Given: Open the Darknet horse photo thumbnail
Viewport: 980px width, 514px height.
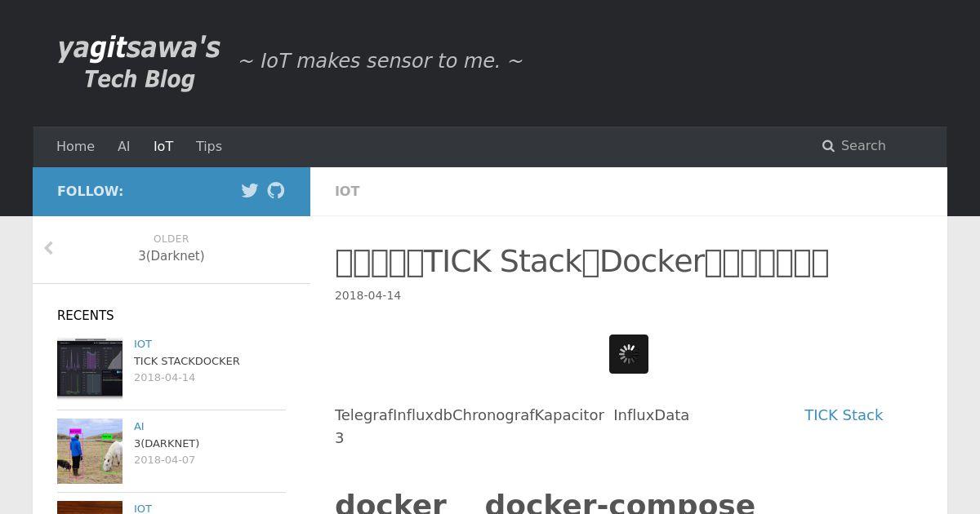Looking at the screenshot, I should (x=90, y=450).
